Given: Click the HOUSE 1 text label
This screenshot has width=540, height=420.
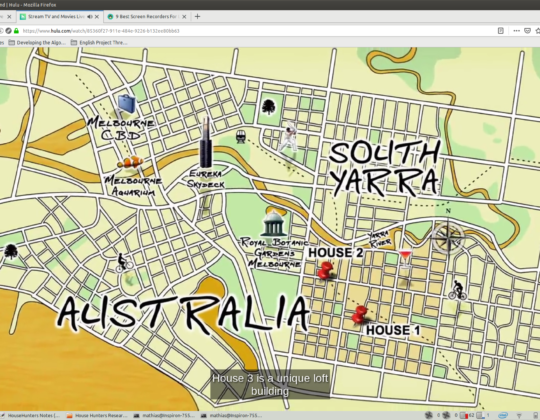Looking at the screenshot, I should click(393, 330).
